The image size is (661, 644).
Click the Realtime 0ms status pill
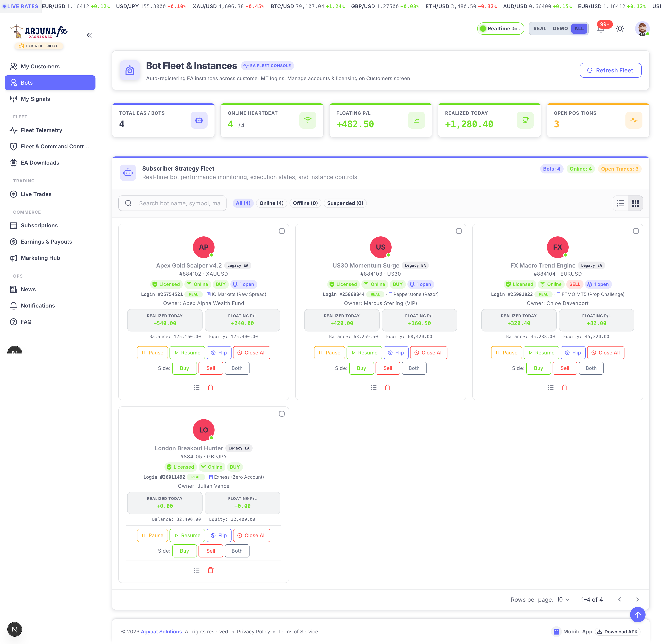click(x=500, y=29)
